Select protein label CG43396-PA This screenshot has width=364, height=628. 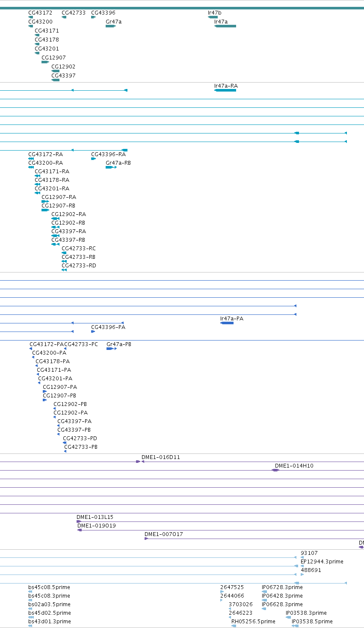[x=108, y=327]
